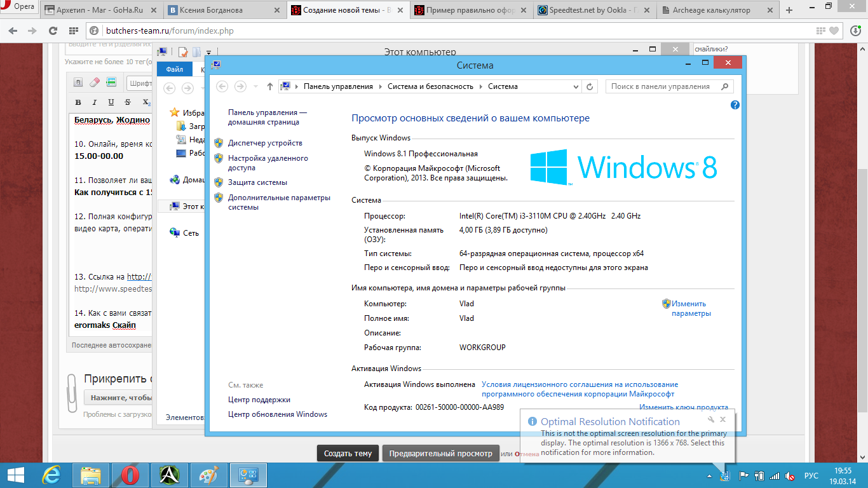Open the license agreement terms link
The height and width of the screenshot is (488, 868).
coord(580,389)
